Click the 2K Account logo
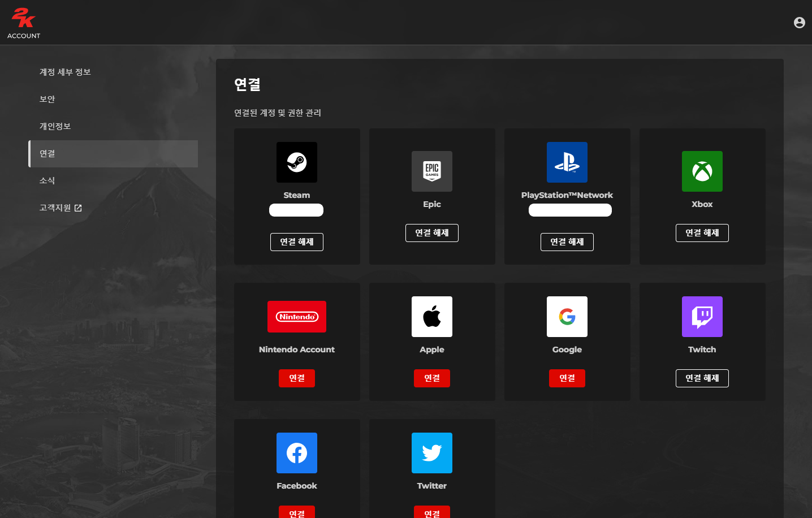The image size is (812, 518). (x=24, y=23)
